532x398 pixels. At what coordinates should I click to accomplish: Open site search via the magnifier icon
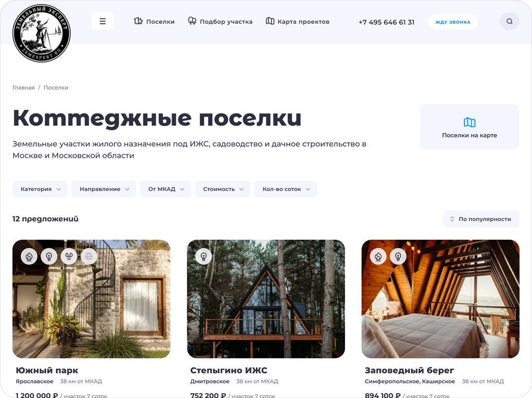pos(509,21)
